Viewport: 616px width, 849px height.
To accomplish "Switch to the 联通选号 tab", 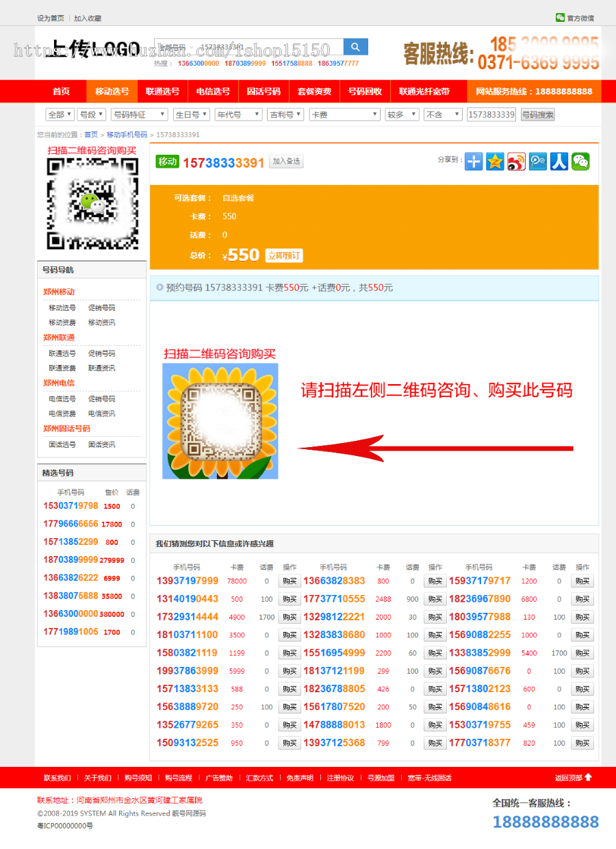I will coord(162,91).
